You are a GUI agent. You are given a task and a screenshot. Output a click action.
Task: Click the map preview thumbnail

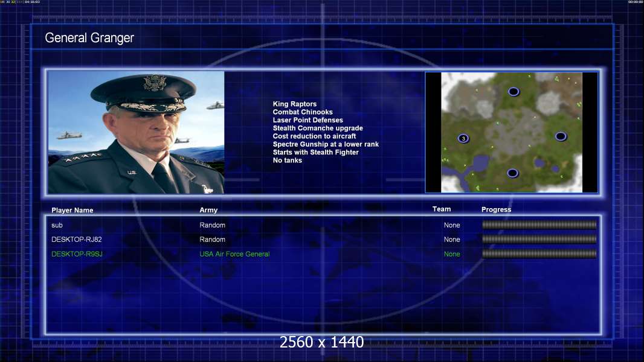511,132
